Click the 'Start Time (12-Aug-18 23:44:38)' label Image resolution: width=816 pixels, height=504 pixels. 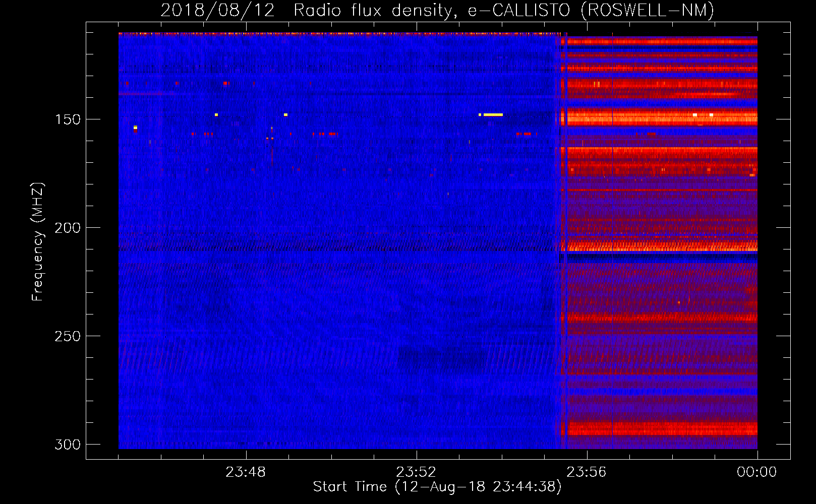click(x=437, y=487)
